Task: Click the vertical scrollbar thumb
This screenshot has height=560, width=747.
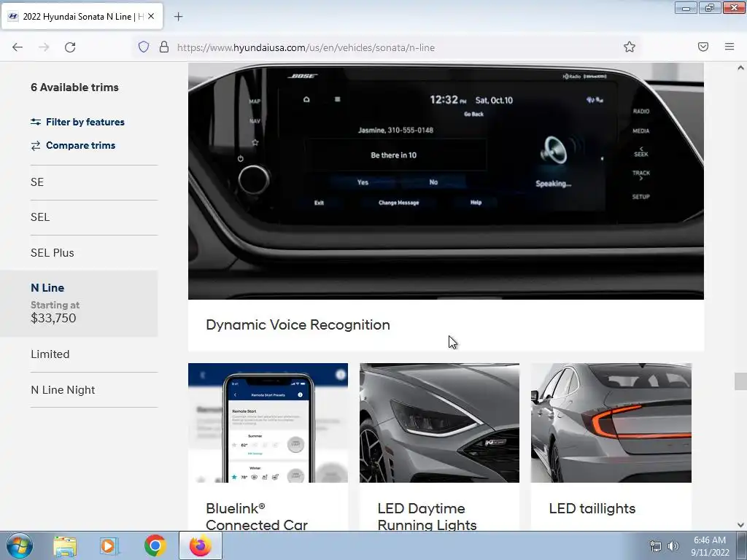Action: [x=740, y=381]
